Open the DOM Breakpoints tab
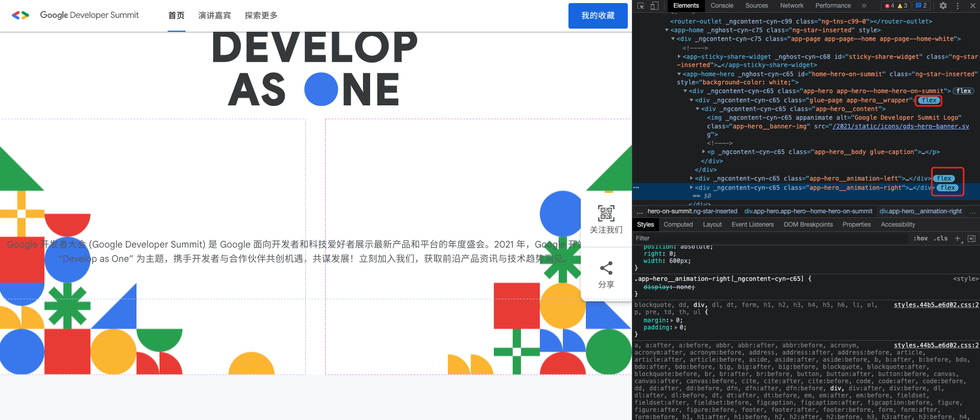 point(808,225)
